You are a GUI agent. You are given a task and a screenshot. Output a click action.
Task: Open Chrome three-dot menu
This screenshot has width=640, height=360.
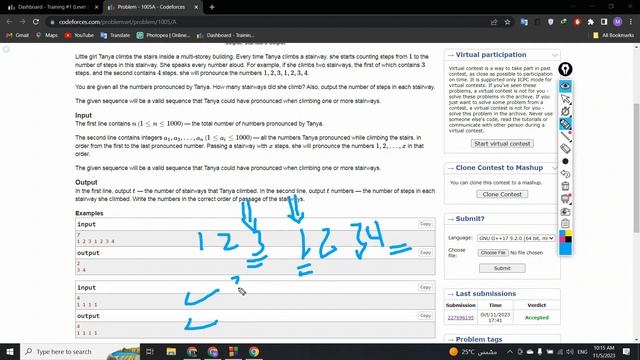(x=631, y=22)
